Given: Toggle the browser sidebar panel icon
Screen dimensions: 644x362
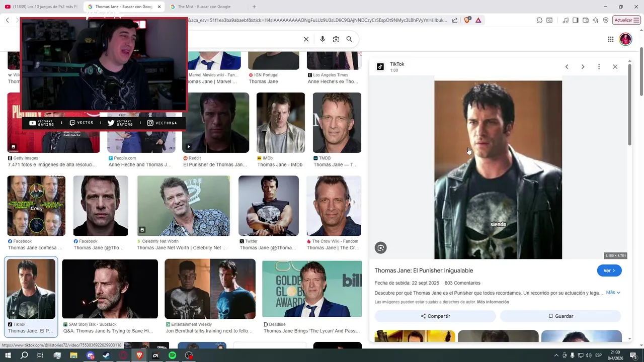Looking at the screenshot, I should point(576,20).
